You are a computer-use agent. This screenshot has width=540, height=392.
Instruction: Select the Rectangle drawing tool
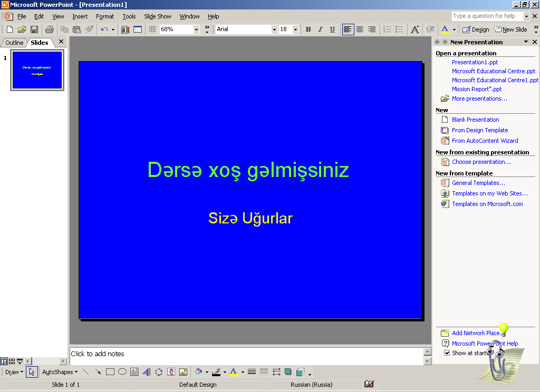point(110,372)
